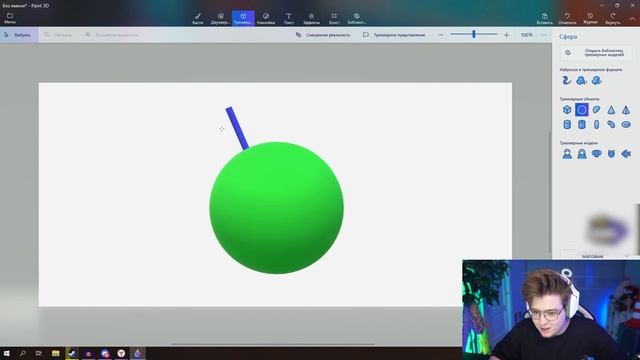
Task: Open the 3D model library button
Action: click(596, 53)
